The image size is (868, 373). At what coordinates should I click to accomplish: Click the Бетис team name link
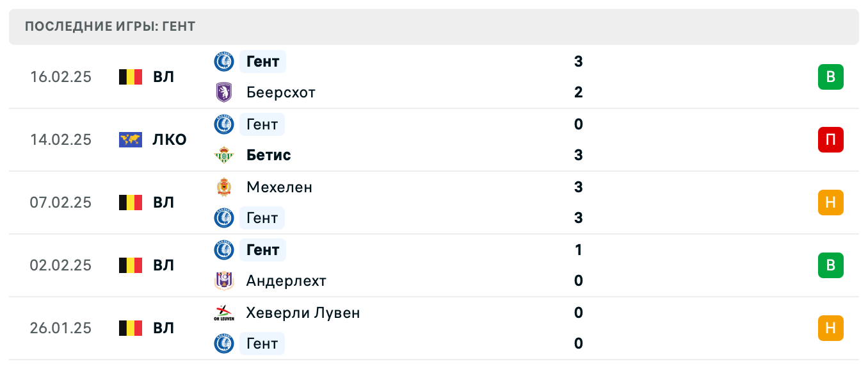(269, 154)
